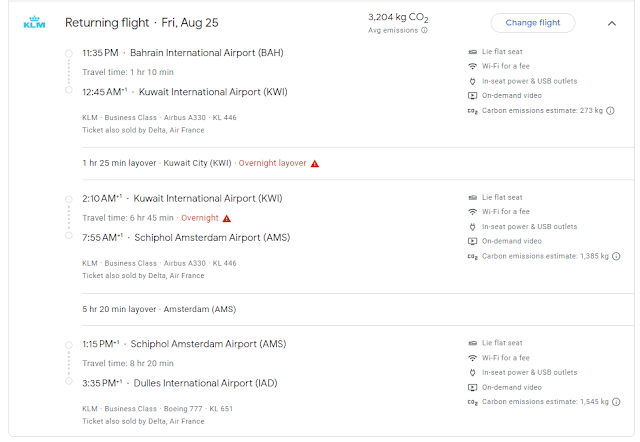Viewport: 640px width, 442px height.
Task: Click the info icon beside Avg emissions
Action: pos(424,30)
